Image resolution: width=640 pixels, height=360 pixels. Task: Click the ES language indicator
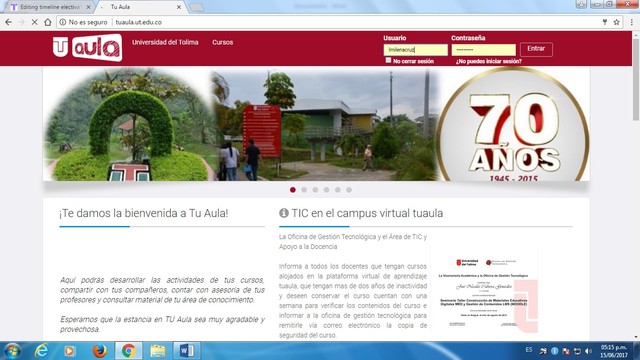tap(529, 350)
